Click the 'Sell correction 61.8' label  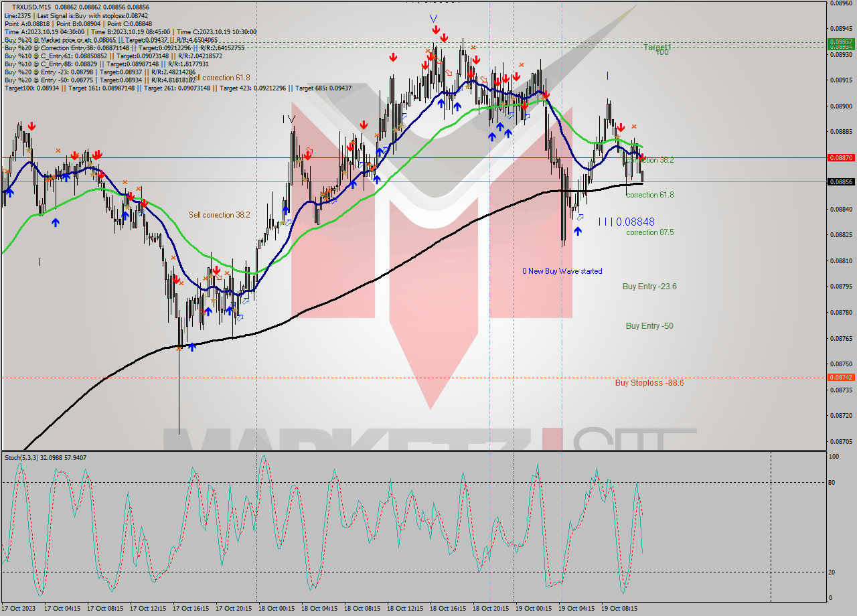(x=219, y=78)
